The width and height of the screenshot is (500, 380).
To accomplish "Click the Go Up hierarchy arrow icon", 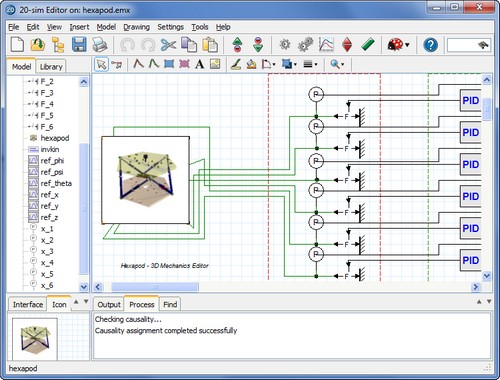I will pyautogui.click(x=237, y=45).
